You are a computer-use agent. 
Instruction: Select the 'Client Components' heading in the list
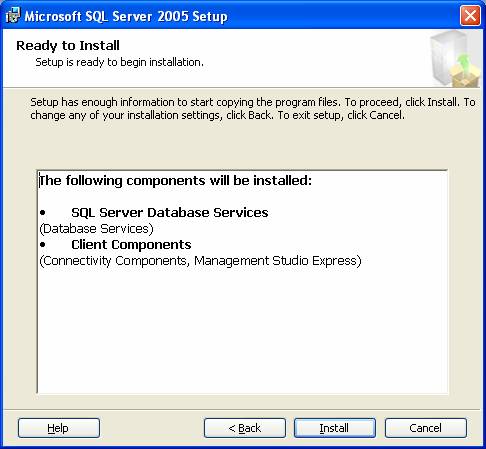[x=131, y=245]
